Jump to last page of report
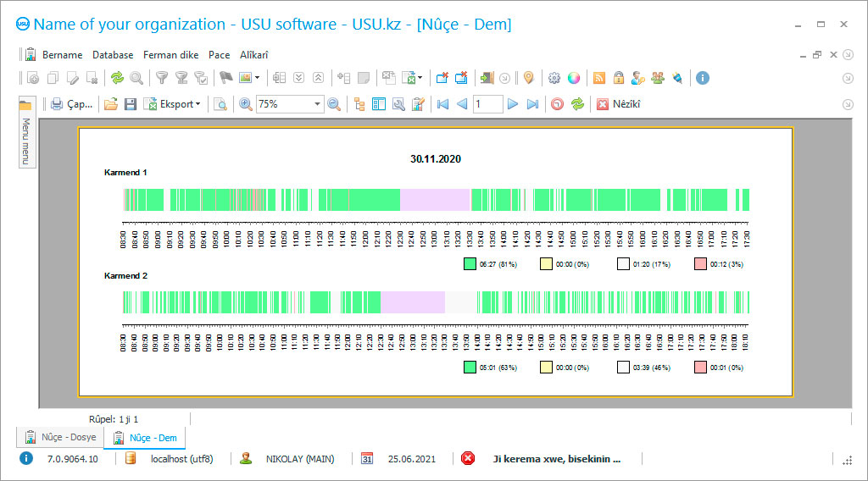868x481 pixels. point(532,104)
